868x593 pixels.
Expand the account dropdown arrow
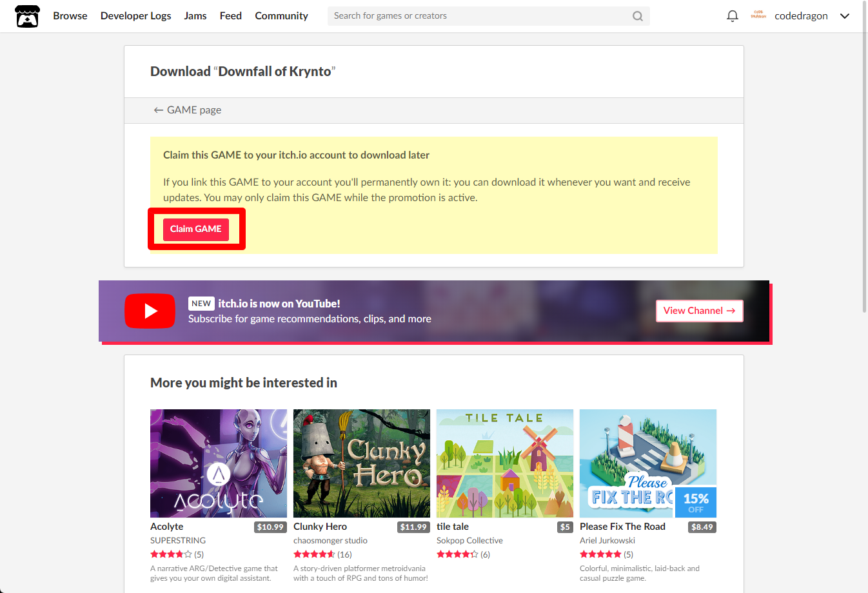(x=844, y=16)
